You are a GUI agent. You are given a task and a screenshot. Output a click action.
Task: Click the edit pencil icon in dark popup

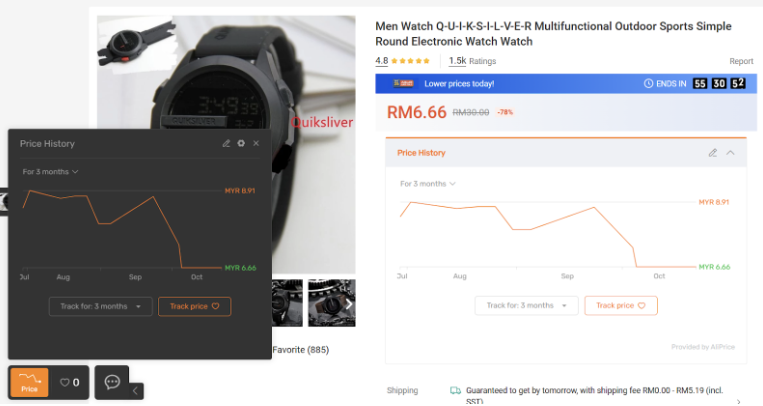pos(227,144)
